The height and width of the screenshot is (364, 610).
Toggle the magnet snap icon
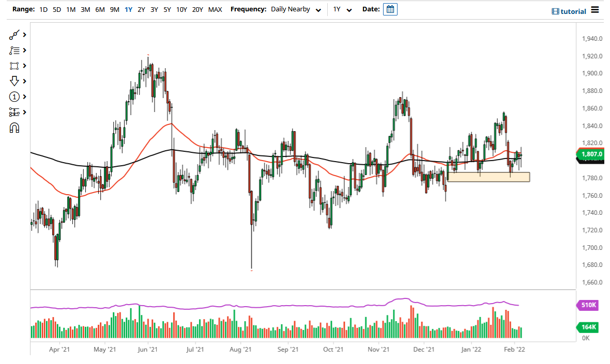coord(14,128)
